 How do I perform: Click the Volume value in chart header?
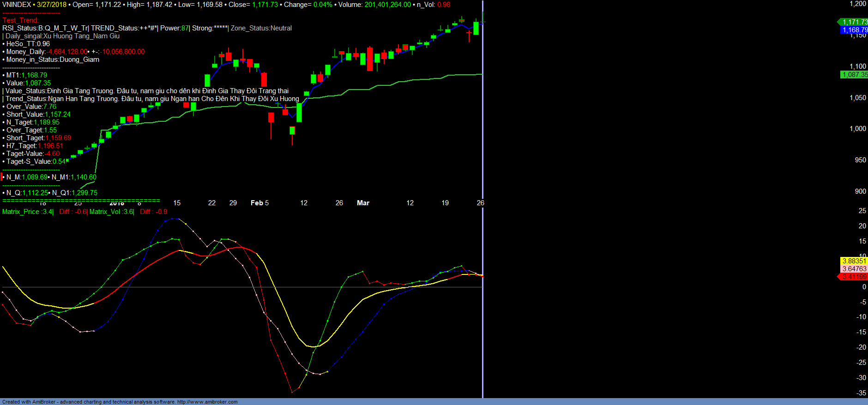387,5
